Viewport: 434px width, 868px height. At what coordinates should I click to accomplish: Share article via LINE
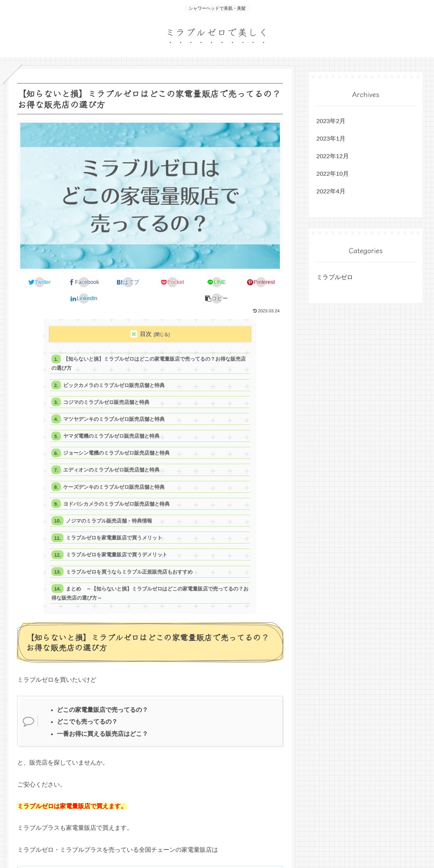[216, 282]
